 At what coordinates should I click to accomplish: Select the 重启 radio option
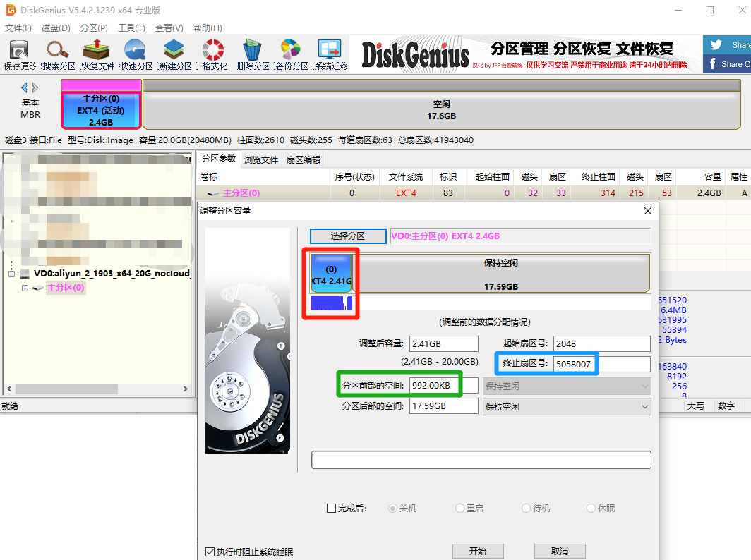coord(459,509)
